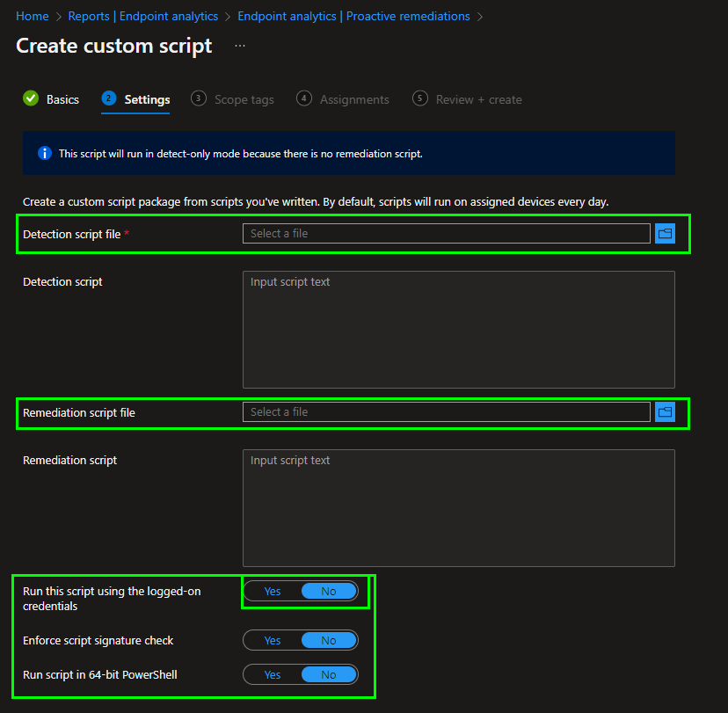Set Run script in 64-bit PowerShell to Yes

(x=273, y=675)
